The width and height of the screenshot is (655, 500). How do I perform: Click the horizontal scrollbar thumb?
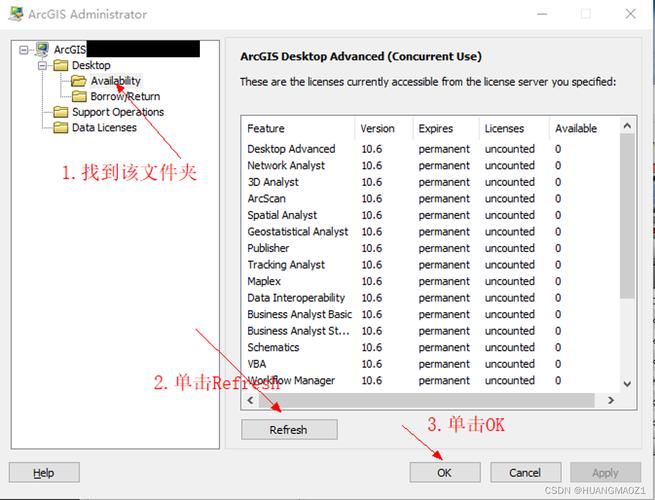[427, 400]
